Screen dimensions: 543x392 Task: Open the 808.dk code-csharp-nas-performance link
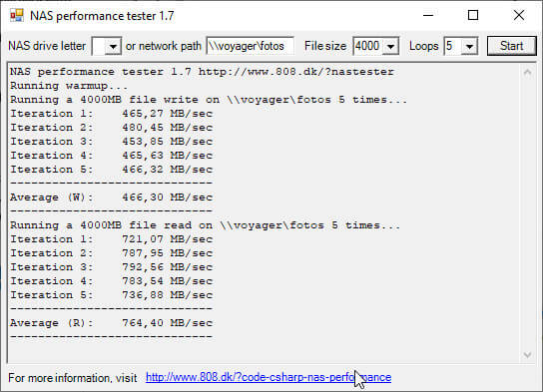(269, 377)
